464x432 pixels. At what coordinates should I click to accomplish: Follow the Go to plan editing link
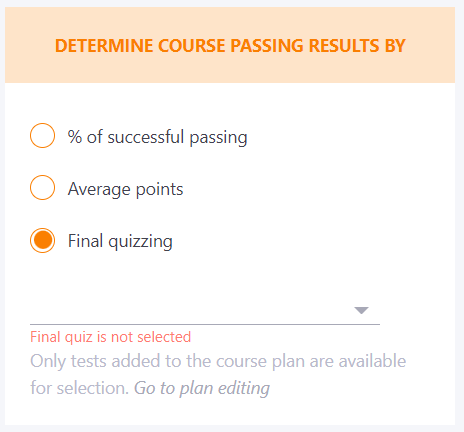tap(202, 388)
